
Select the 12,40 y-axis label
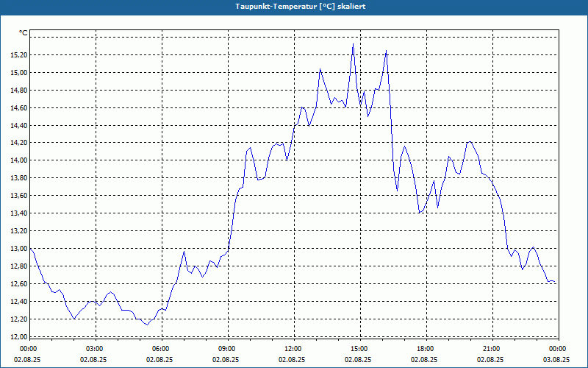click(19, 302)
